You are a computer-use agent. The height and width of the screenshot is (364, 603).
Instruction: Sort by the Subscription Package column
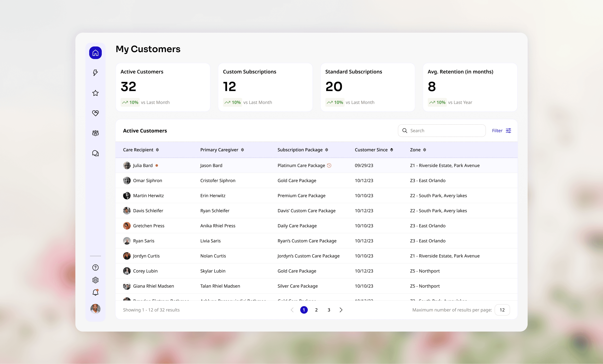(327, 150)
